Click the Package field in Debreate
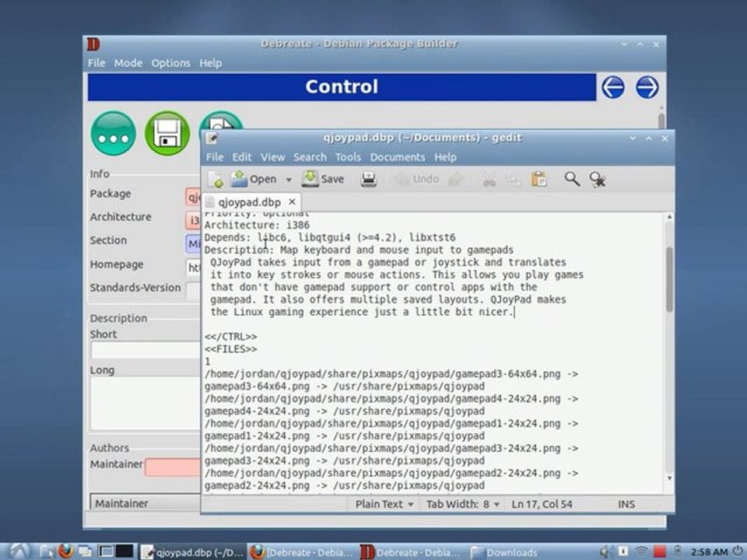747x560 pixels. click(193, 197)
